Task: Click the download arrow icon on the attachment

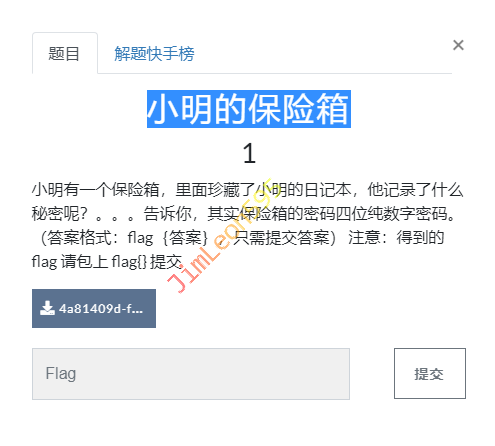Action: click(x=47, y=308)
